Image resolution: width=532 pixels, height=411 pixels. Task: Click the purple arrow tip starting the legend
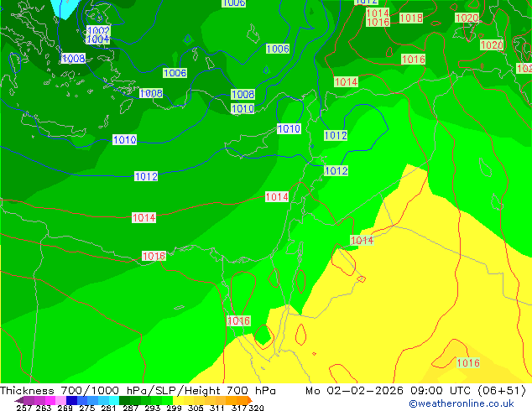(18, 400)
